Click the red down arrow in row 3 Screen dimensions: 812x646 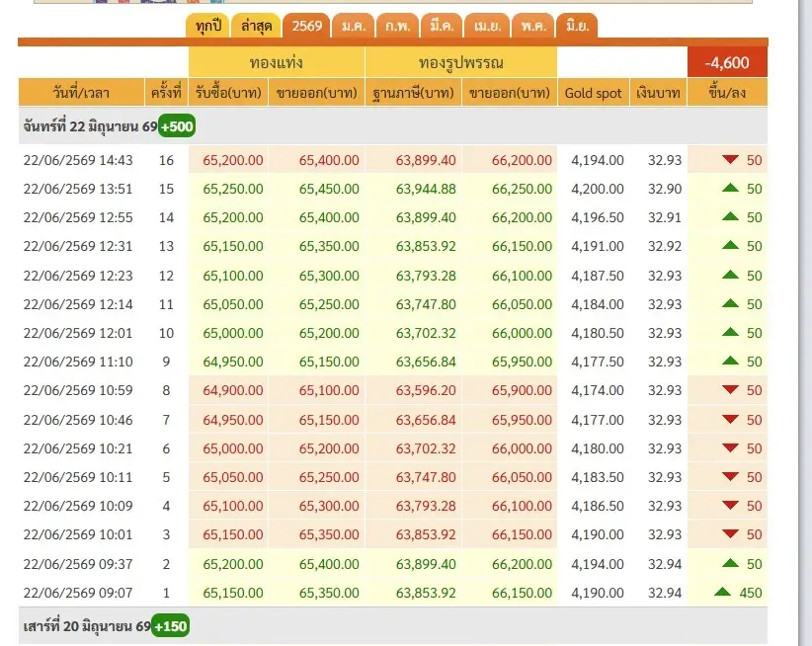coord(730,533)
